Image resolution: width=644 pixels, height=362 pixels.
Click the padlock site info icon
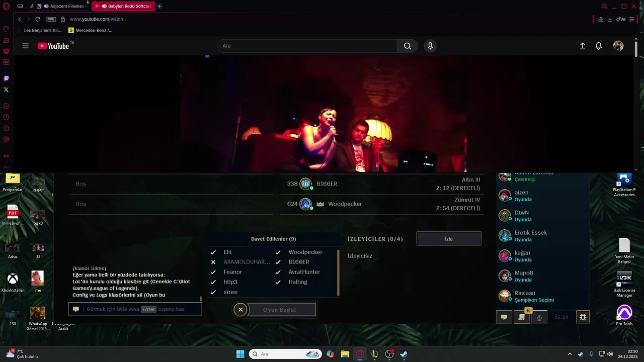(63, 19)
